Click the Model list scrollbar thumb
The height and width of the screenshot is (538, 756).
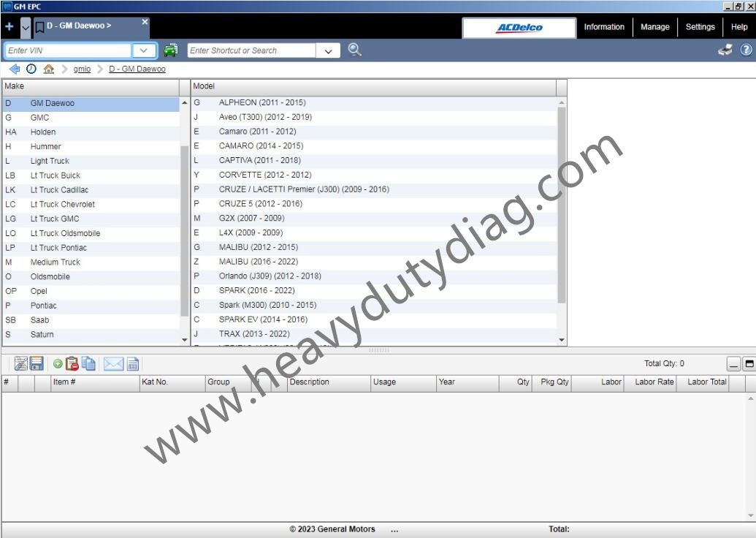coord(562,205)
